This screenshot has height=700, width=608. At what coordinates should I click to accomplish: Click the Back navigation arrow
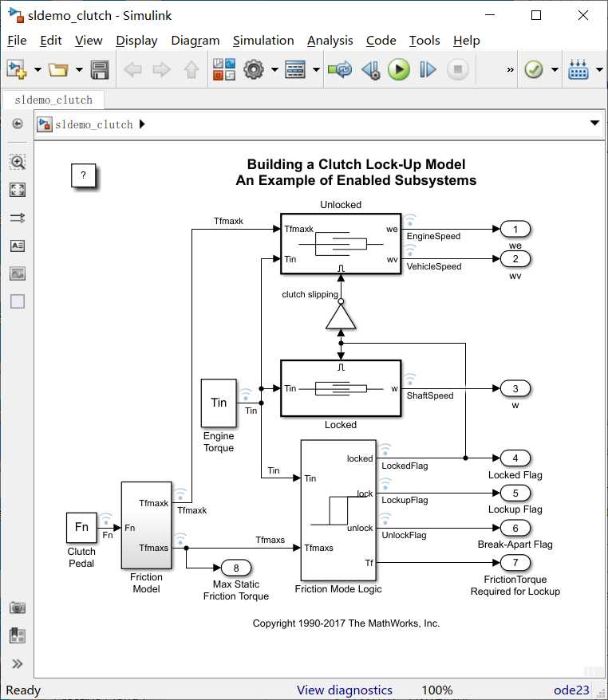132,69
